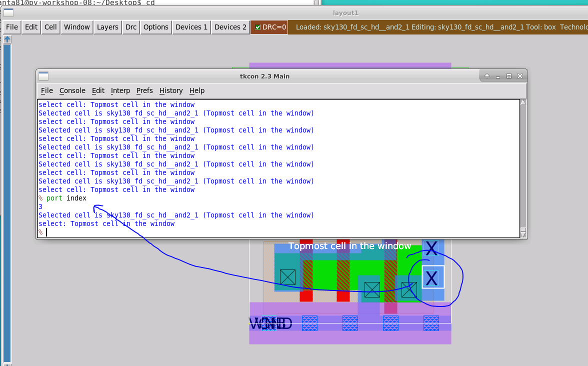The image size is (588, 366).
Task: Click the tkcon window menu icon
Action: click(x=43, y=76)
